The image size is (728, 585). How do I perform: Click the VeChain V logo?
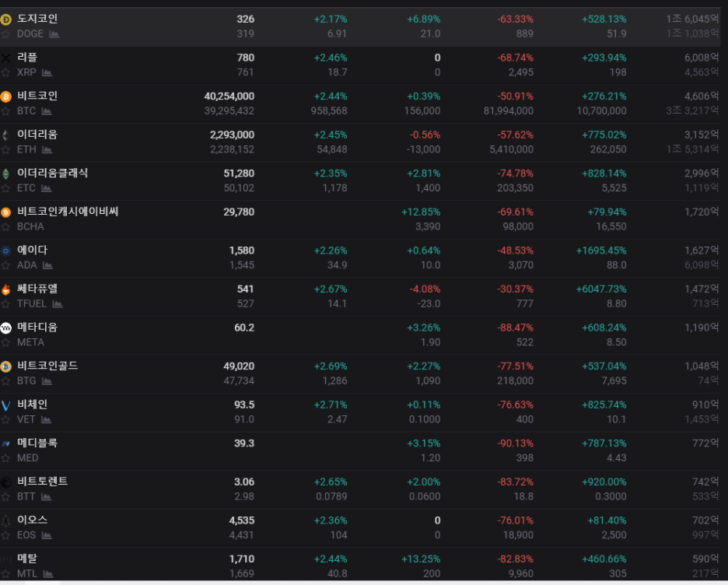(x=5, y=405)
